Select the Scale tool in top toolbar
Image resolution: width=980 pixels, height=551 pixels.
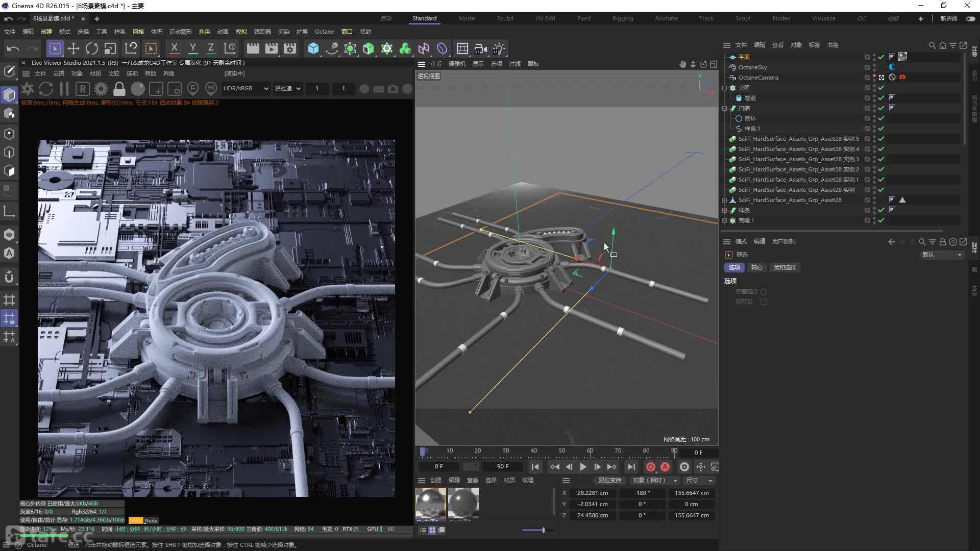[x=110, y=48]
